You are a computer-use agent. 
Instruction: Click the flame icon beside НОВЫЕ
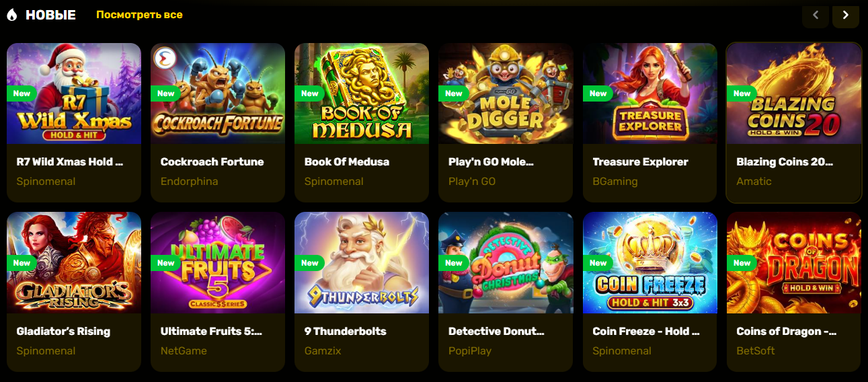[x=11, y=15]
